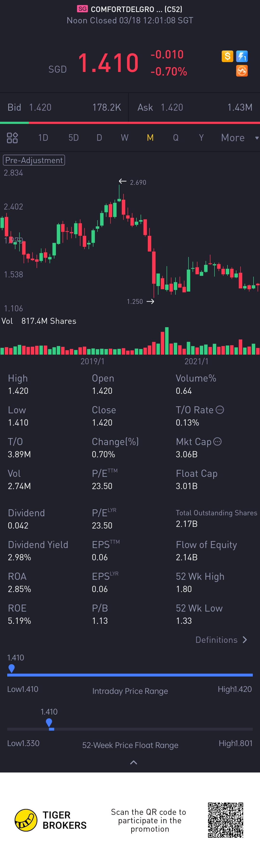Open the chart layout grid icon
The width and height of the screenshot is (260, 868).
click(x=13, y=137)
